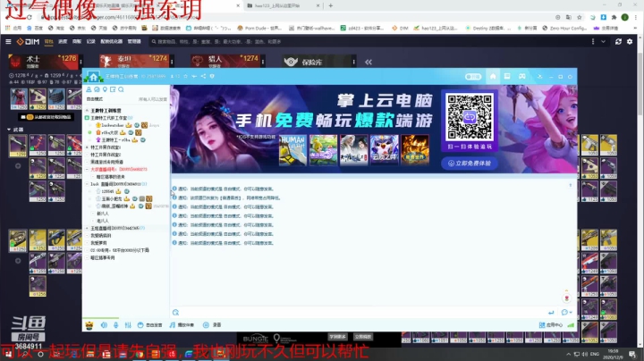
Task: Click the QR code in the banner
Action: coord(470,117)
